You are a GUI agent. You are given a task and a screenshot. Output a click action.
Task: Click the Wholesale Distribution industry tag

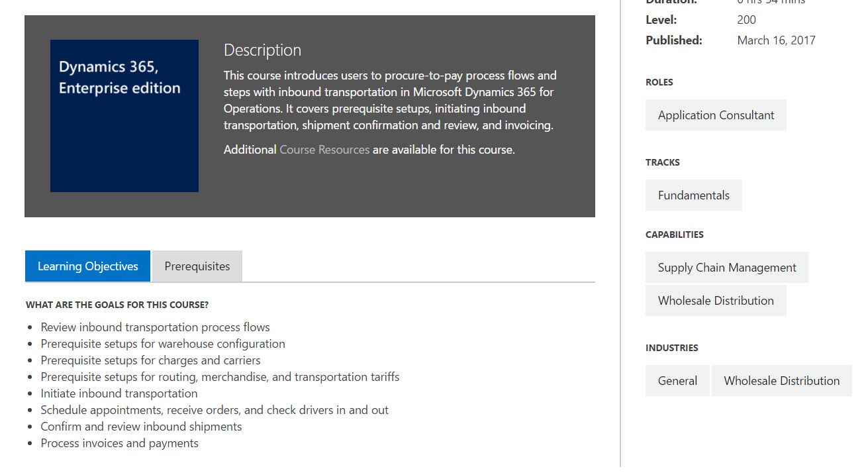pos(782,381)
